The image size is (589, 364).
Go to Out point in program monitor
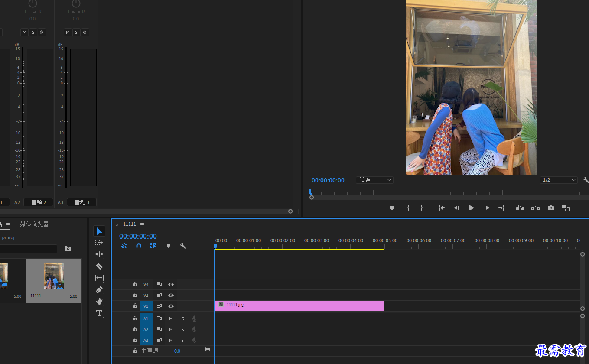[501, 208]
